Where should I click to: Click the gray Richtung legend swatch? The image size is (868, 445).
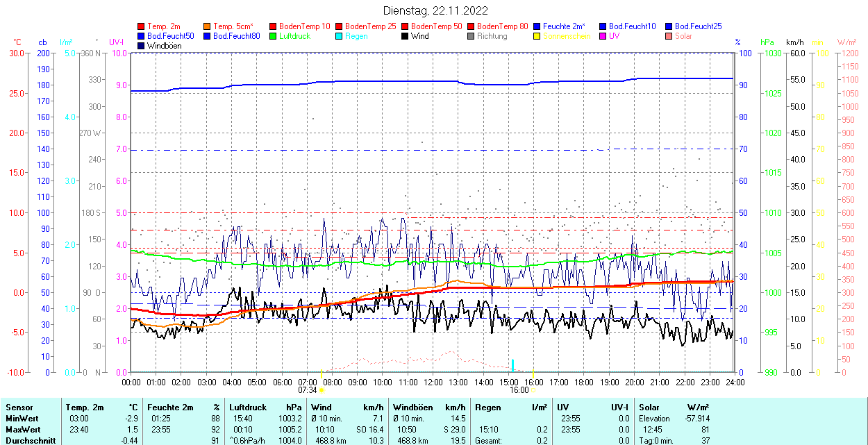click(471, 36)
